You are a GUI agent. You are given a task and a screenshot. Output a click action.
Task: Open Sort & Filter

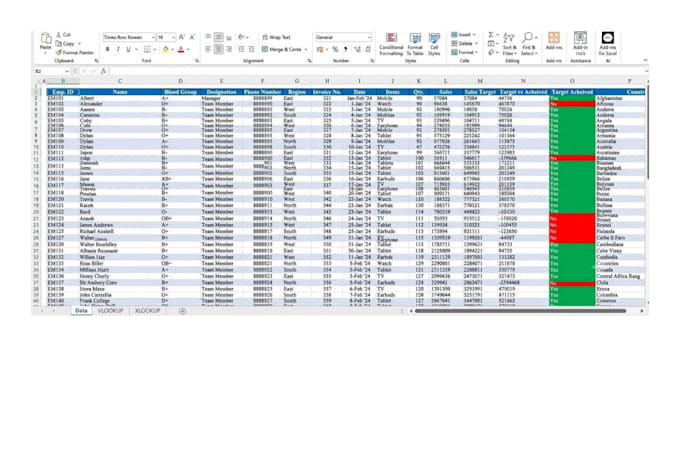pyautogui.click(x=510, y=44)
